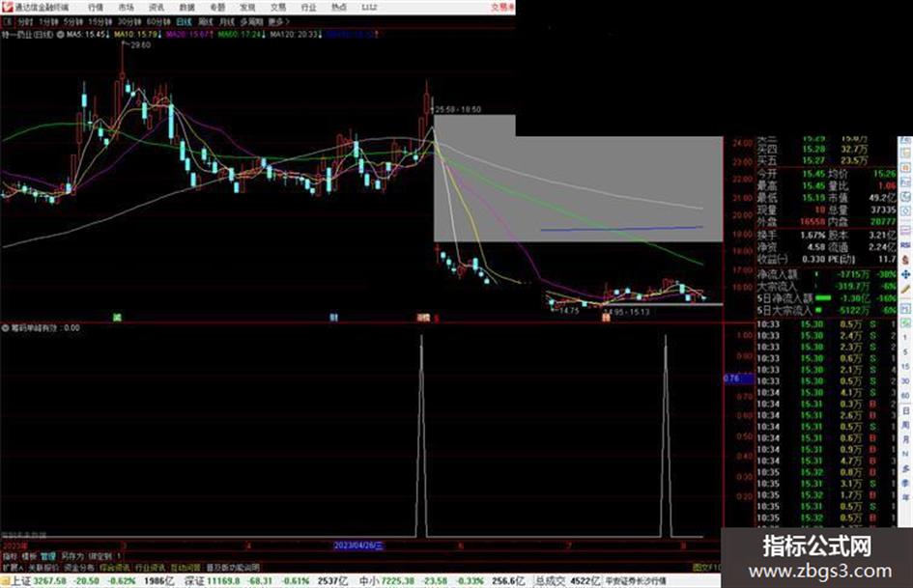Click the MA10: 15.79 label

pos(137,35)
